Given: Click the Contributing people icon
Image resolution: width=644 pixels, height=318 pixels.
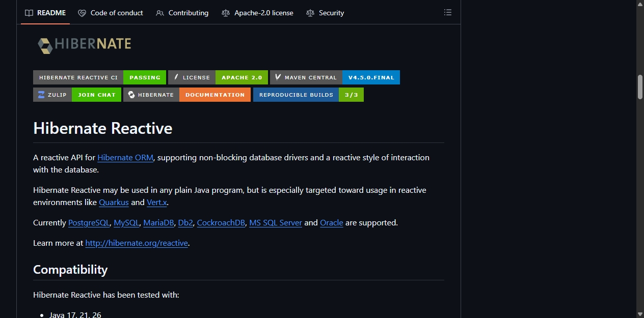Looking at the screenshot, I should [x=160, y=13].
